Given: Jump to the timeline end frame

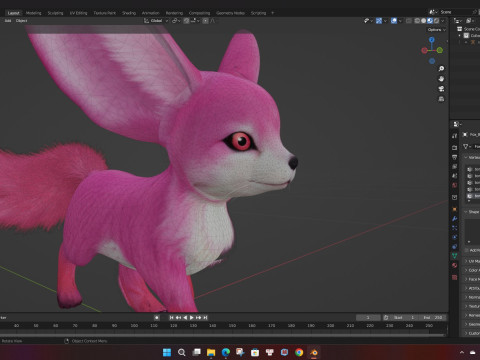Looking at the screenshot, I should pos(205,318).
